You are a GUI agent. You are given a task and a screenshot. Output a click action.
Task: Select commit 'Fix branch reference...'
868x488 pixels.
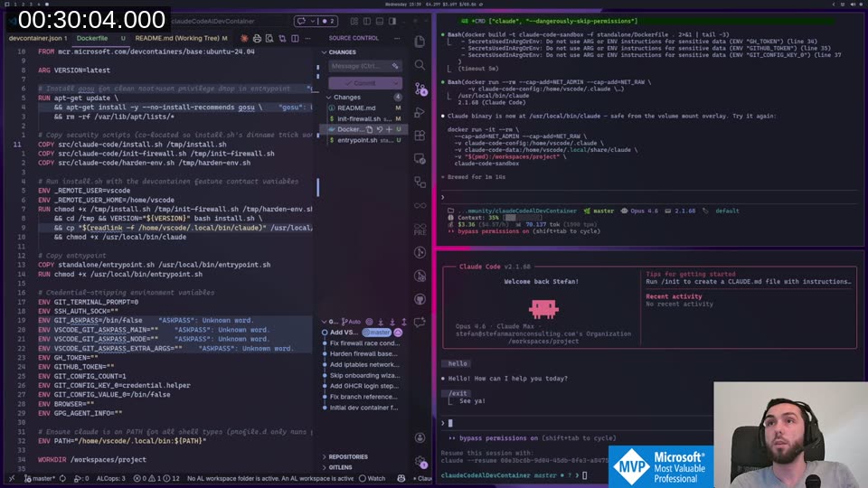point(363,397)
